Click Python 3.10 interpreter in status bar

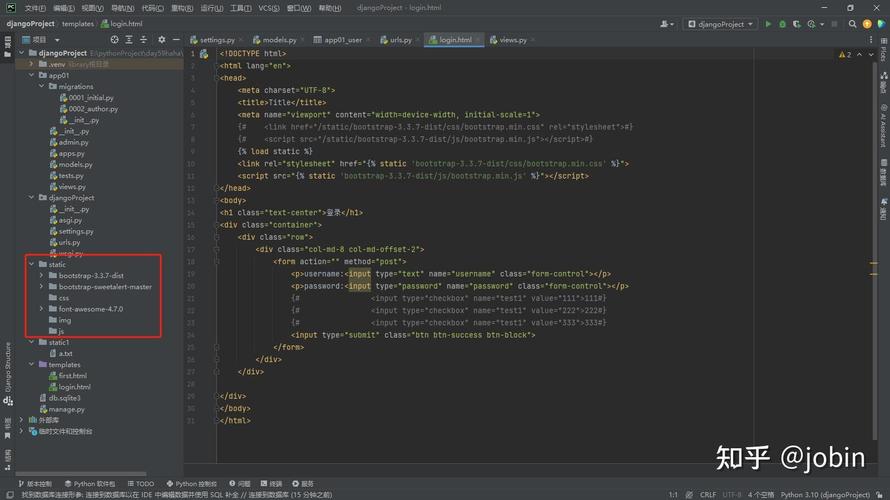pos(825,495)
